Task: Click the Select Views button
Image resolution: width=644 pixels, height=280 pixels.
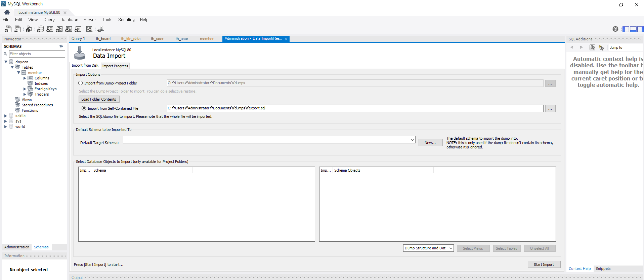Action: click(x=473, y=248)
